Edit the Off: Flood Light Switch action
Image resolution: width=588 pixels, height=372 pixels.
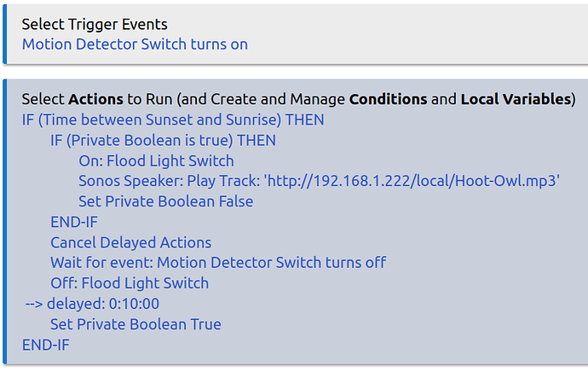[x=130, y=283]
